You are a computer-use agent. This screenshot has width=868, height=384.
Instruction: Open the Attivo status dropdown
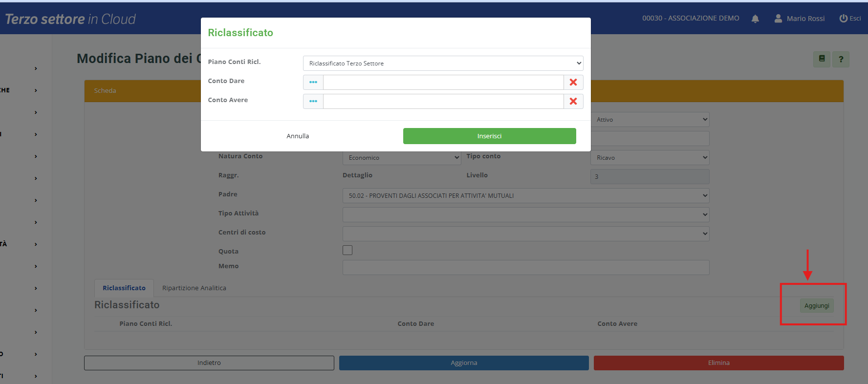[x=650, y=119]
